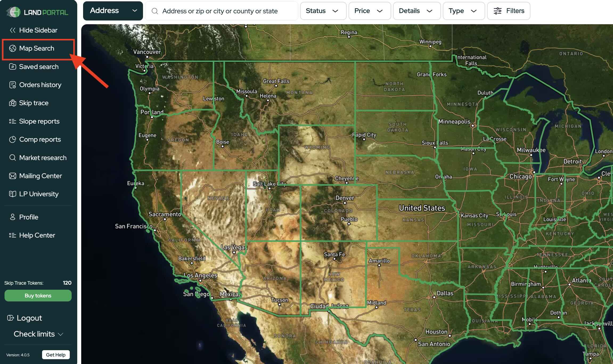Click the Hide Sidebar double-chevron icon

coord(13,30)
